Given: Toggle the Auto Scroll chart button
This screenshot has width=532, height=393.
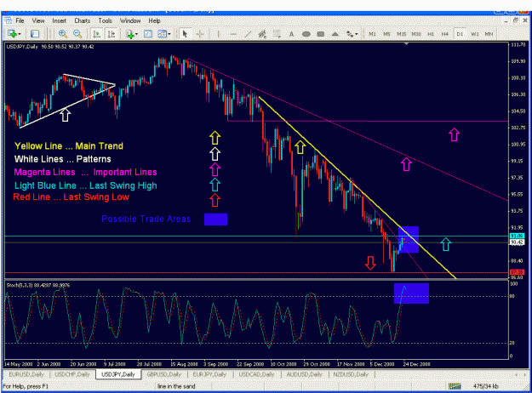Looking at the screenshot, I should (97, 34).
